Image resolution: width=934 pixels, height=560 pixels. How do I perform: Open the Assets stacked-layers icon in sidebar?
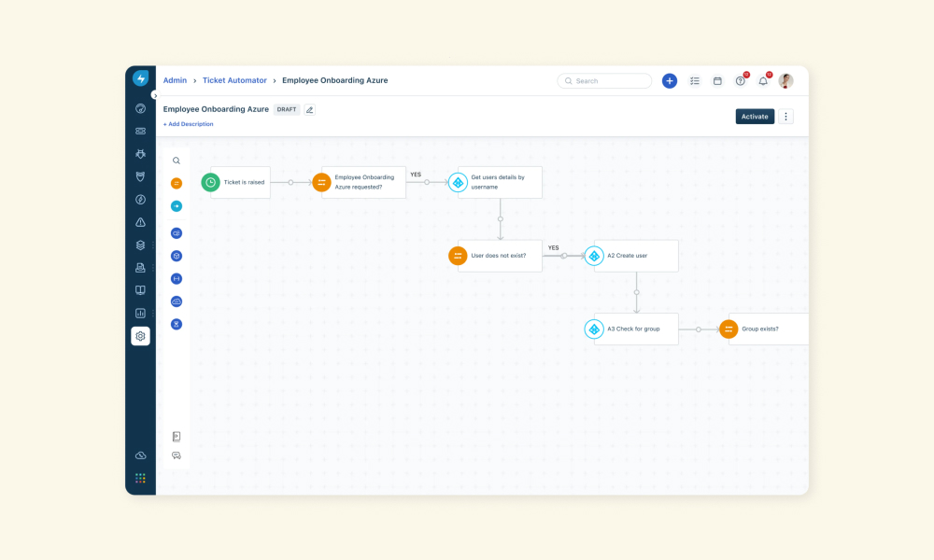[141, 245]
